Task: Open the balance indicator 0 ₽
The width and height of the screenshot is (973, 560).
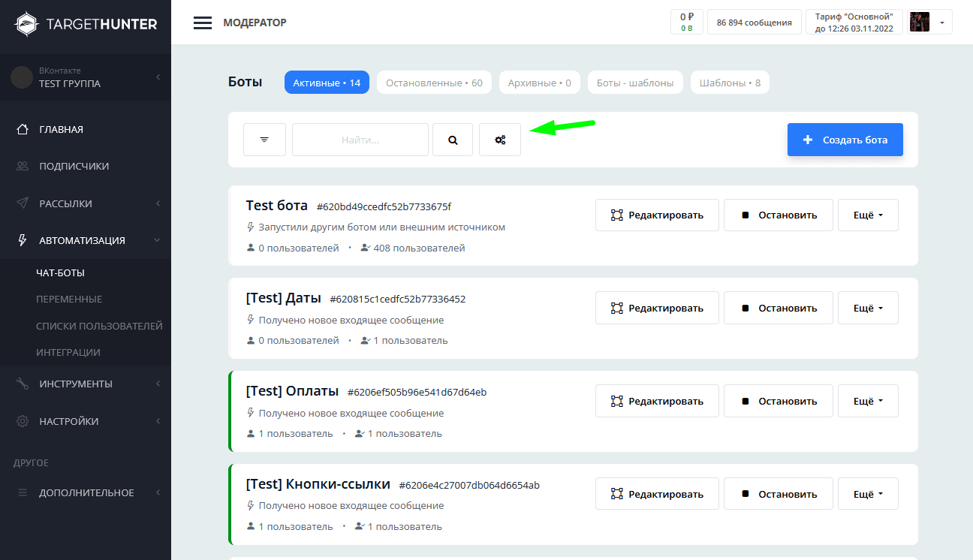Action: [686, 23]
